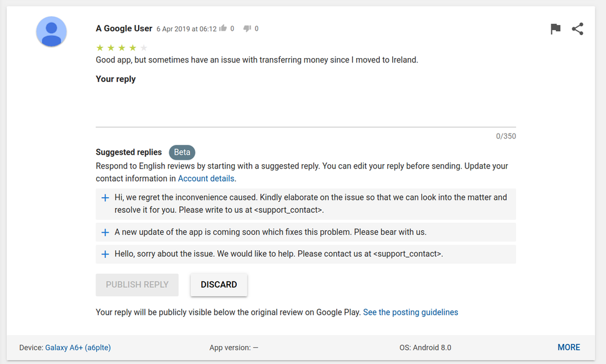Viewport: 606px width, 364px height.
Task: Discard the current reply
Action: 219,284
